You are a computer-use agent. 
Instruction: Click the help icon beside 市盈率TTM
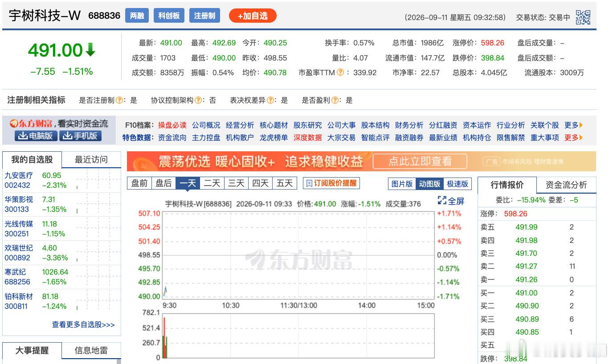pos(340,72)
